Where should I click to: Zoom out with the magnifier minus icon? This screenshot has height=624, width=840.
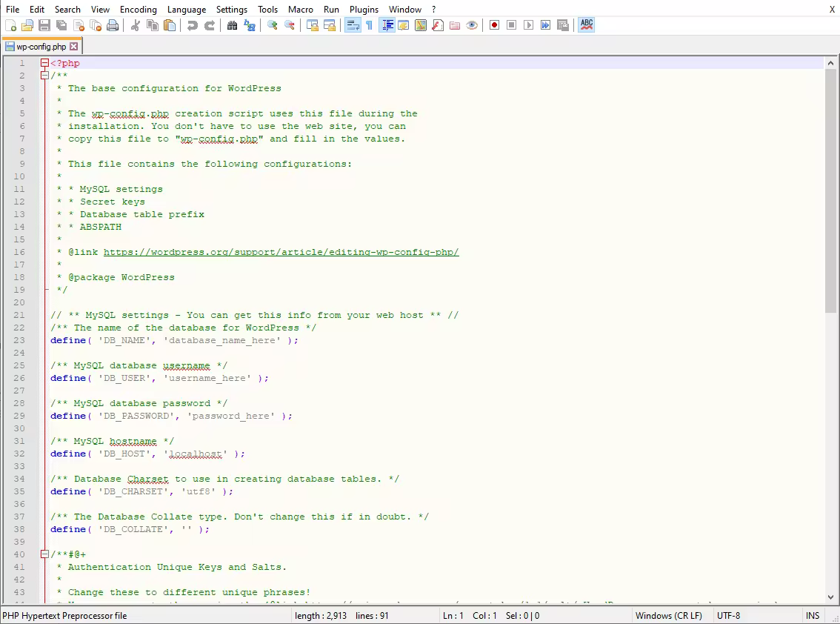coord(290,25)
